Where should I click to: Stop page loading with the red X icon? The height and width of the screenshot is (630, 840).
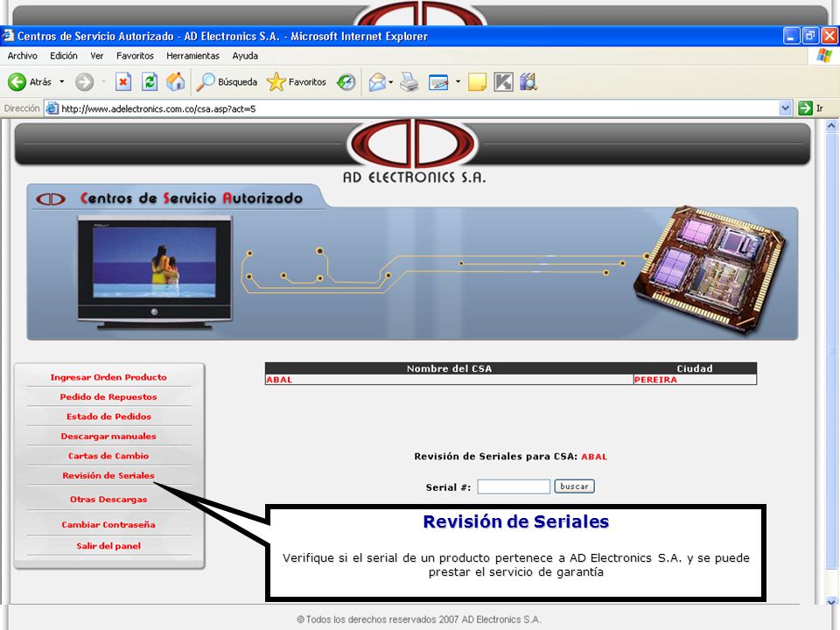click(123, 82)
